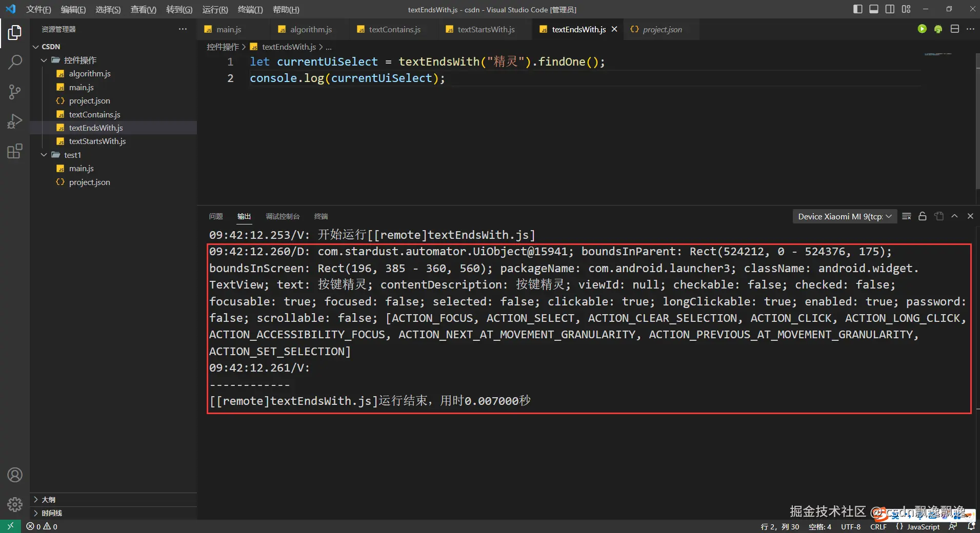The image size is (980, 533).
Task: Open the Manage settings gear icon
Action: pos(15,505)
